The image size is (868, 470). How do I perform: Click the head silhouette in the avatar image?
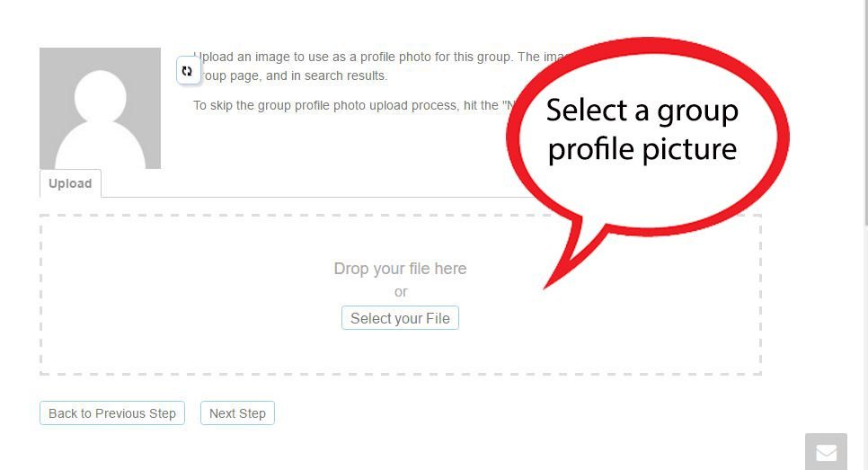pyautogui.click(x=101, y=96)
